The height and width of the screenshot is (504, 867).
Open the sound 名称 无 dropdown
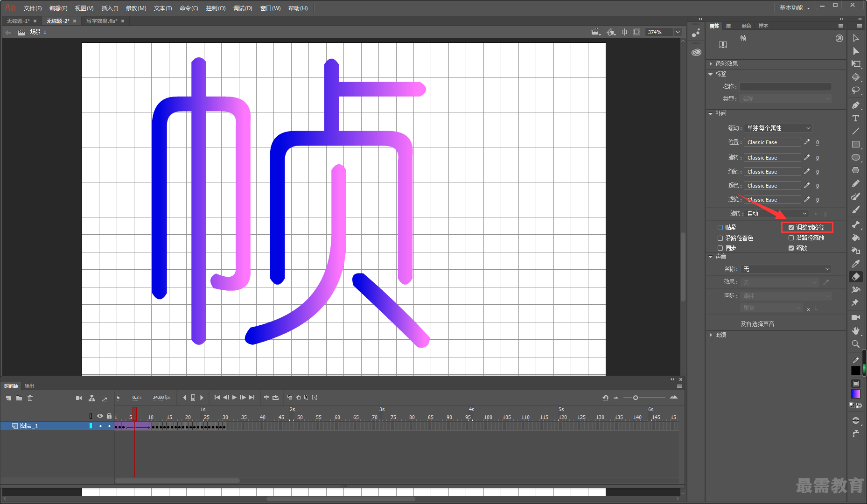coord(786,269)
